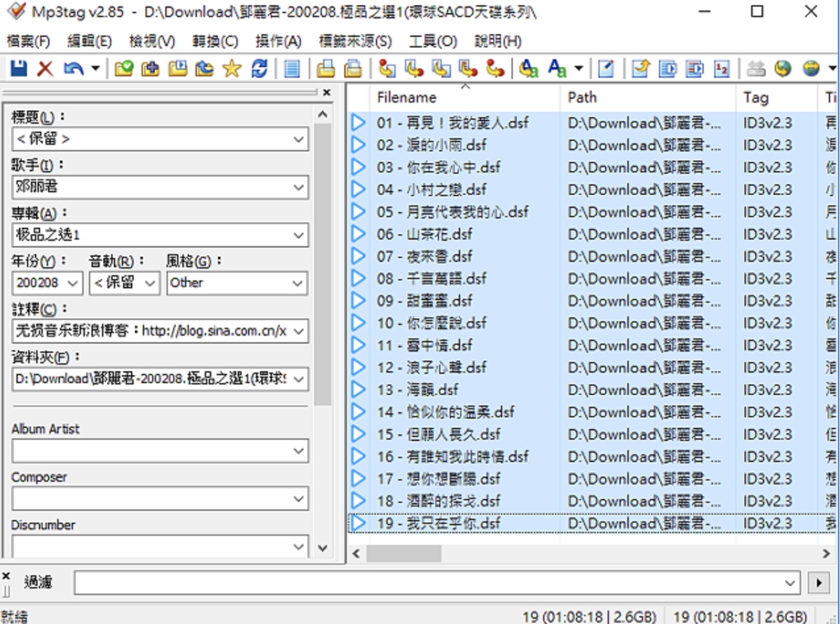Expand the 風格 genre dropdown showing Other
The image size is (840, 624).
tap(298, 284)
